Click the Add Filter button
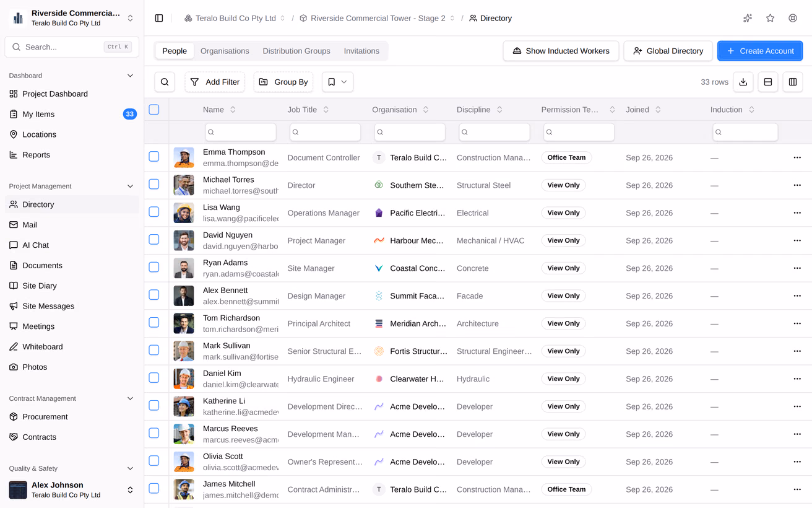 [x=215, y=82]
